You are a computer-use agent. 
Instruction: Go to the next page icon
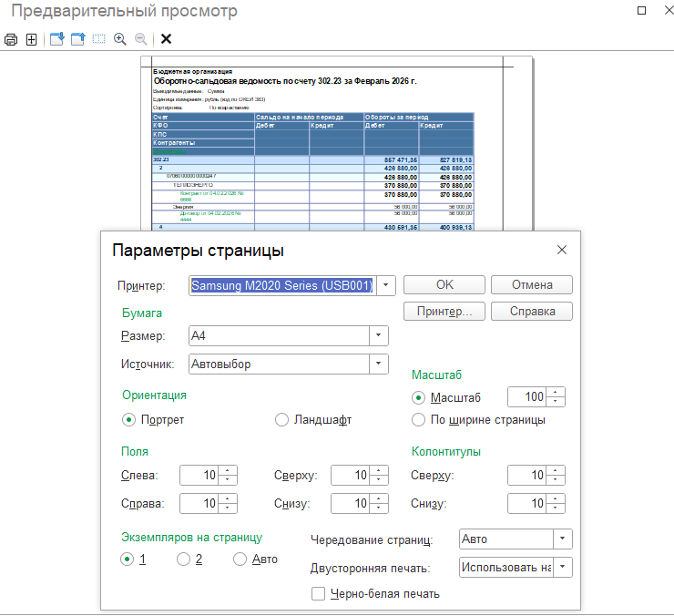coord(57,39)
